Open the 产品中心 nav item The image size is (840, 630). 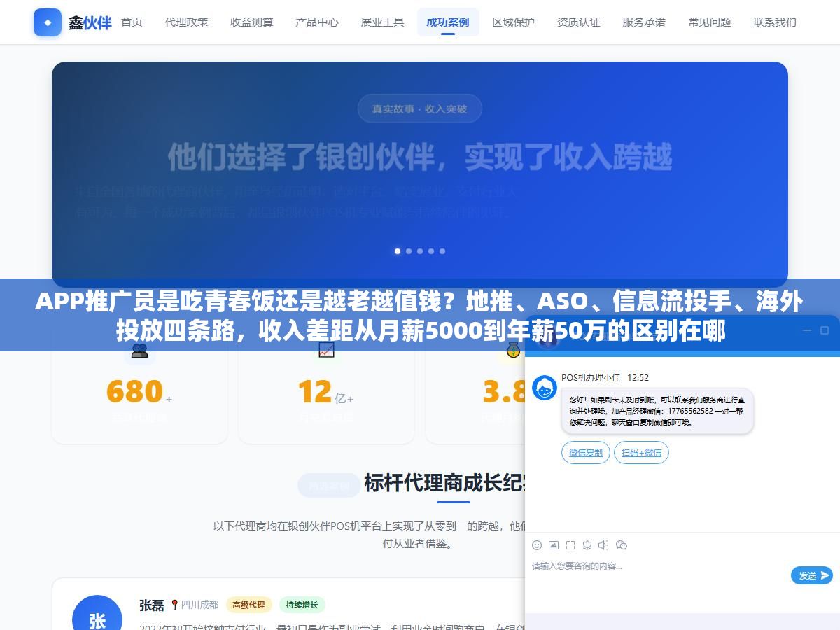click(x=317, y=22)
